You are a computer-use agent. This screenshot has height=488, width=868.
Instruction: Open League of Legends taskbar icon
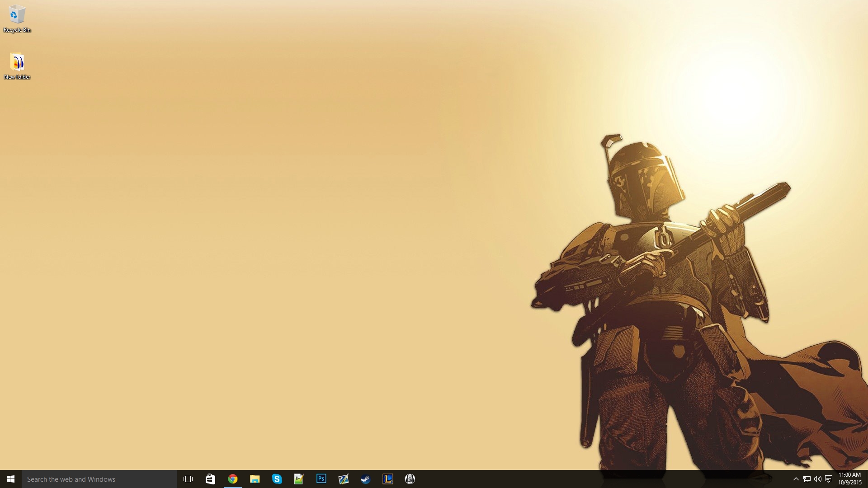click(387, 479)
